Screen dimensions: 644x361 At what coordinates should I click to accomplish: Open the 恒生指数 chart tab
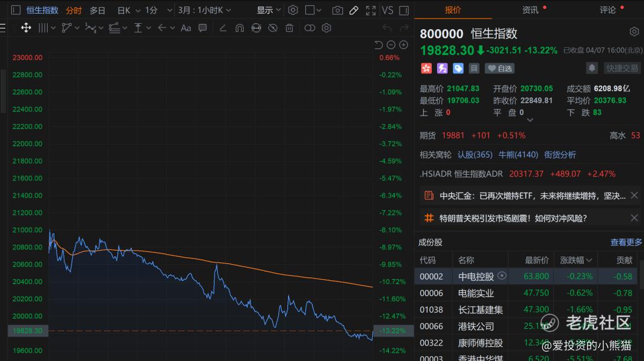click(x=42, y=10)
